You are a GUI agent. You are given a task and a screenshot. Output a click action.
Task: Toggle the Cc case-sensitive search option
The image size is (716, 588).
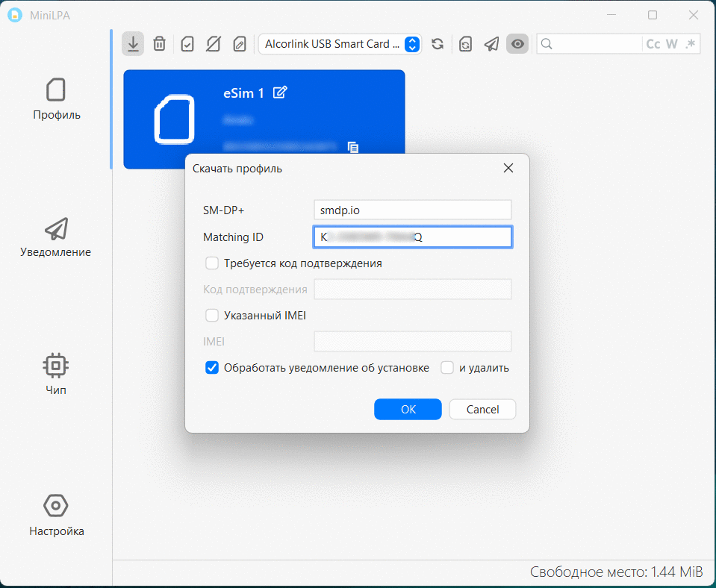point(653,44)
